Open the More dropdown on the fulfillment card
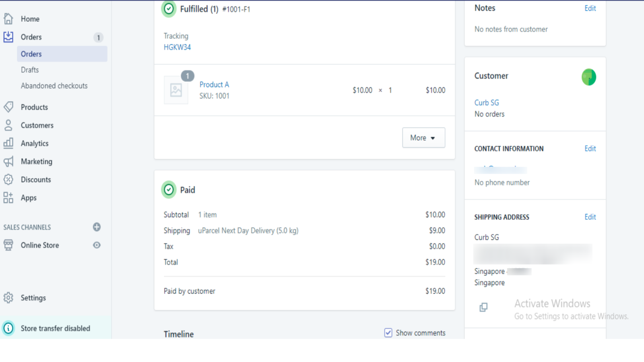This screenshot has width=644, height=362. 423,138
